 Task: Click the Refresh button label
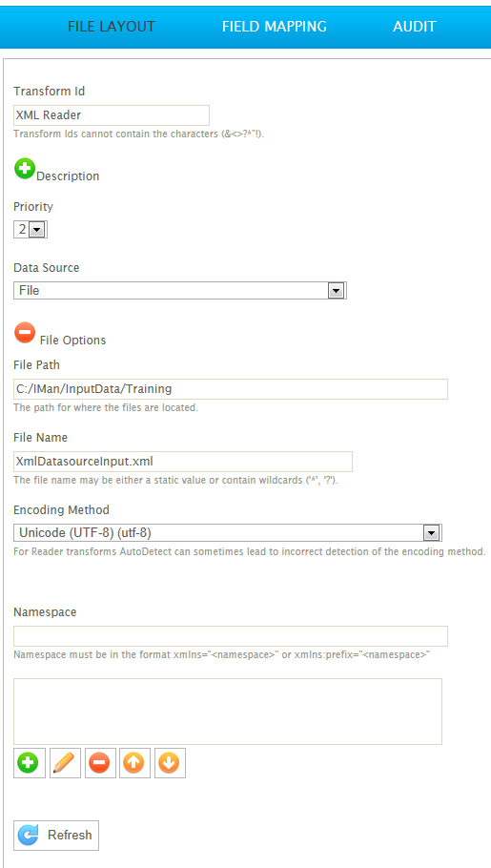point(70,835)
